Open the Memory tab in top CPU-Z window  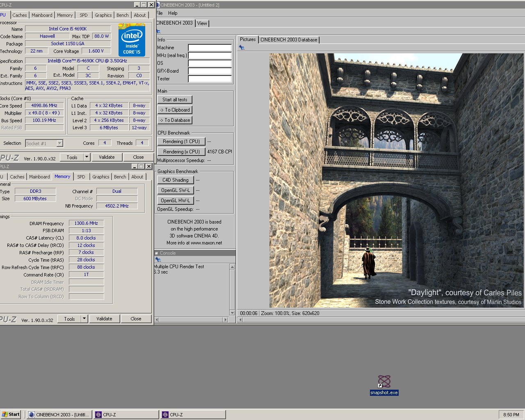pos(65,15)
